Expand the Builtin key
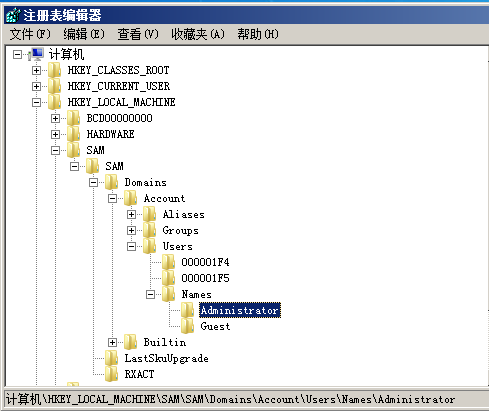The image size is (489, 411). coord(112,342)
